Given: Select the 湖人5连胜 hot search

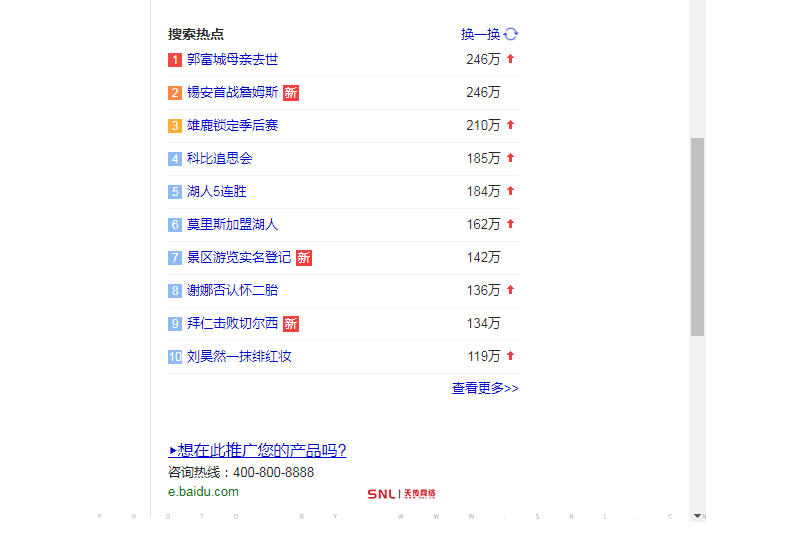Looking at the screenshot, I should pyautogui.click(x=216, y=192).
